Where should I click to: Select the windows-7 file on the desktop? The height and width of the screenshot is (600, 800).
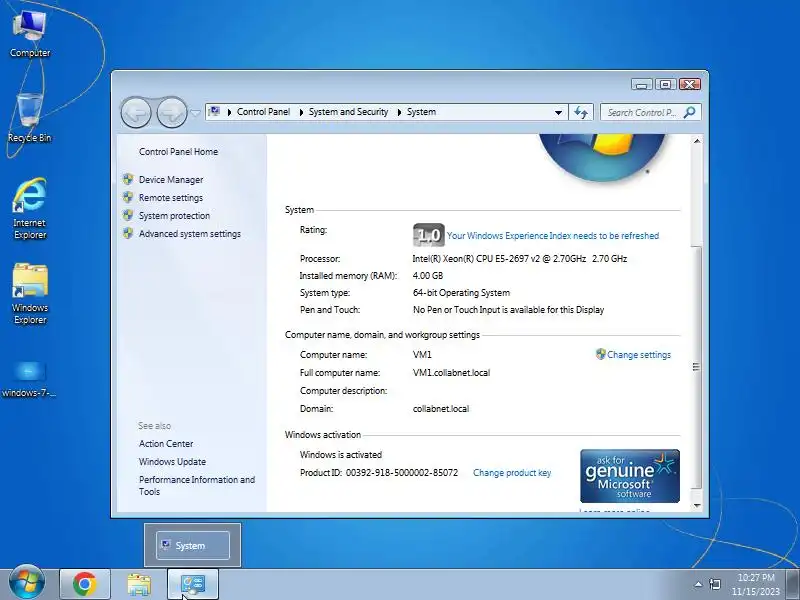coord(29,380)
